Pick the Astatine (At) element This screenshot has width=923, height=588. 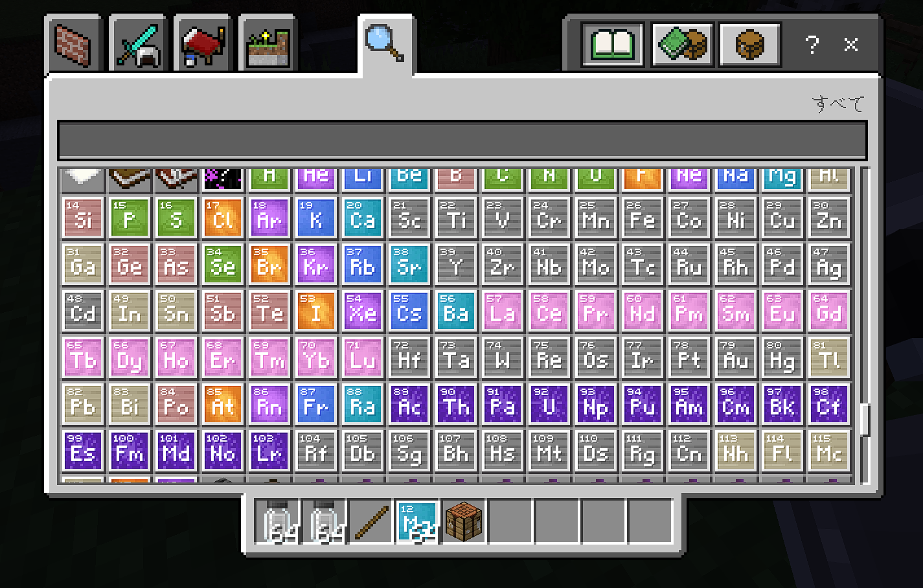click(223, 404)
